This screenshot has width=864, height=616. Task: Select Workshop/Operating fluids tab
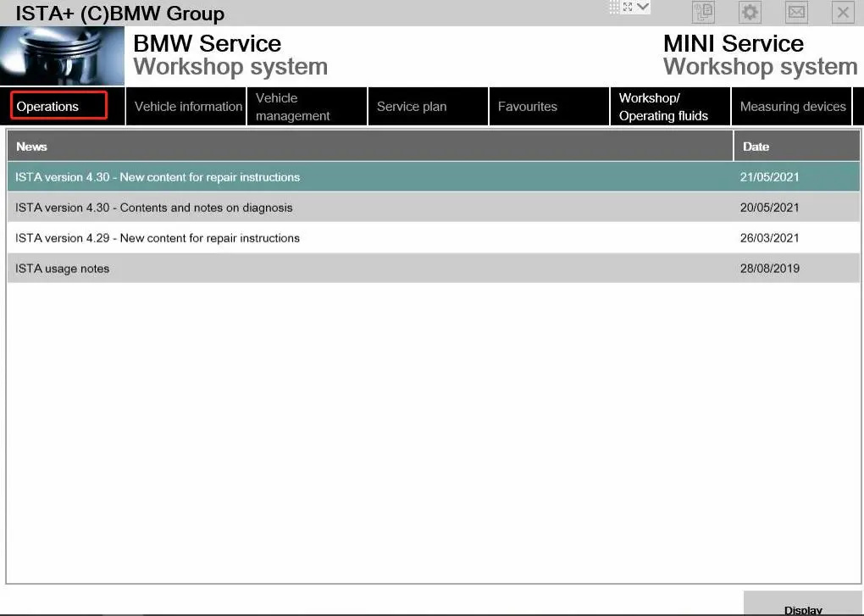[671, 107]
